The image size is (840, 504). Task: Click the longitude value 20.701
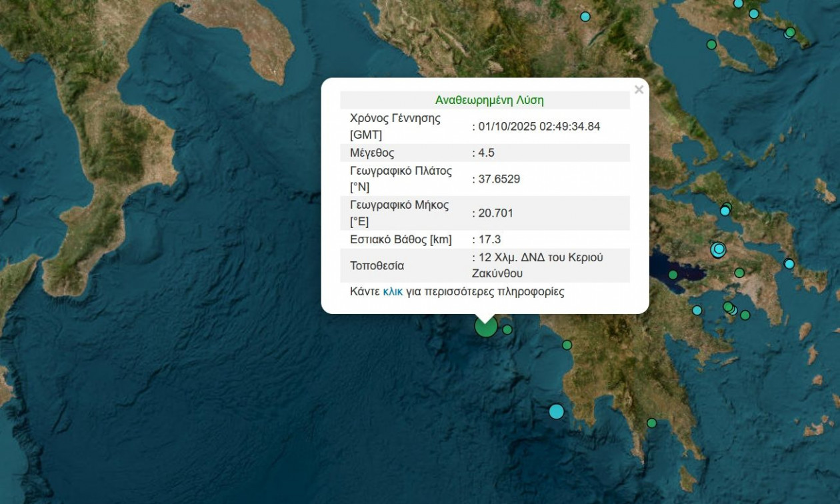(x=495, y=213)
